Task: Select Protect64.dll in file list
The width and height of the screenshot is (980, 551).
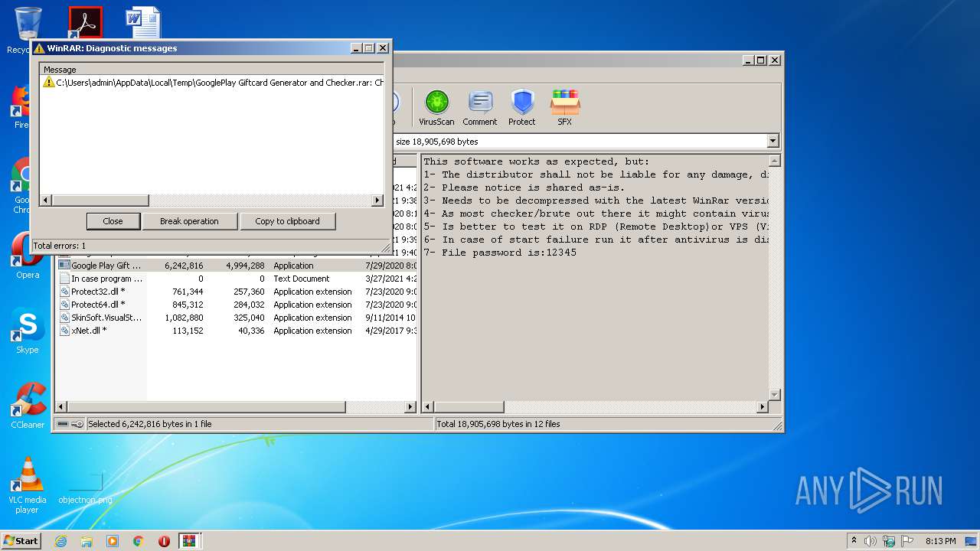Action: coord(237,305)
